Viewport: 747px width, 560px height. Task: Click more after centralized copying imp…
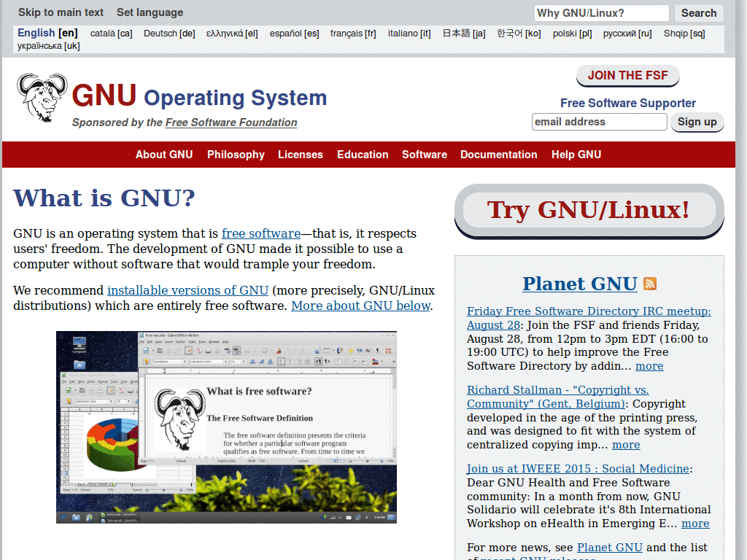(626, 445)
